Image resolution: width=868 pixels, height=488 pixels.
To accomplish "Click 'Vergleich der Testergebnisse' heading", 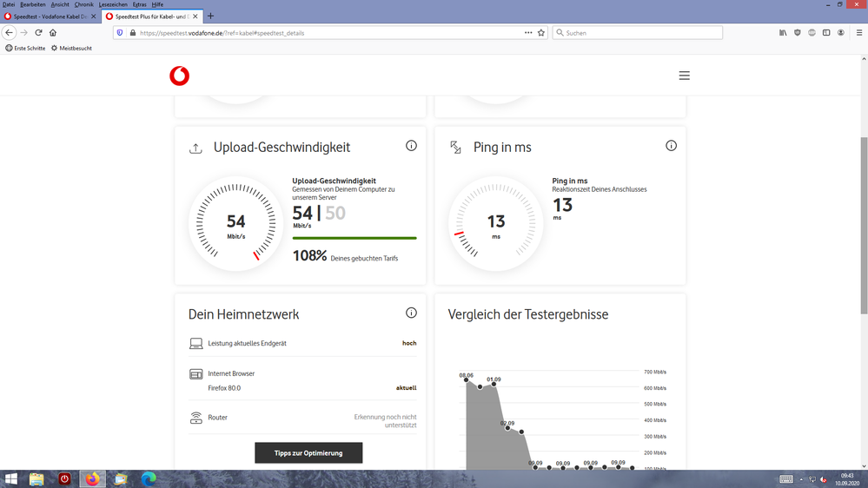I will pyautogui.click(x=527, y=314).
